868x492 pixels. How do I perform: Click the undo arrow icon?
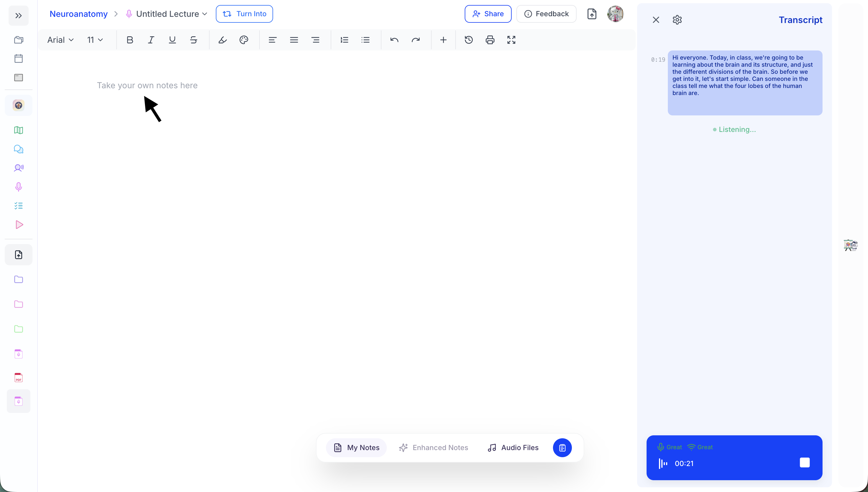pos(394,40)
